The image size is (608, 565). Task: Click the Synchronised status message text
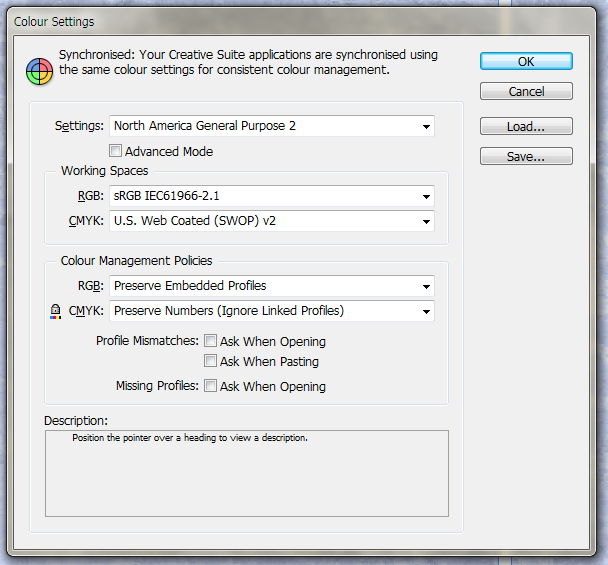(x=248, y=62)
